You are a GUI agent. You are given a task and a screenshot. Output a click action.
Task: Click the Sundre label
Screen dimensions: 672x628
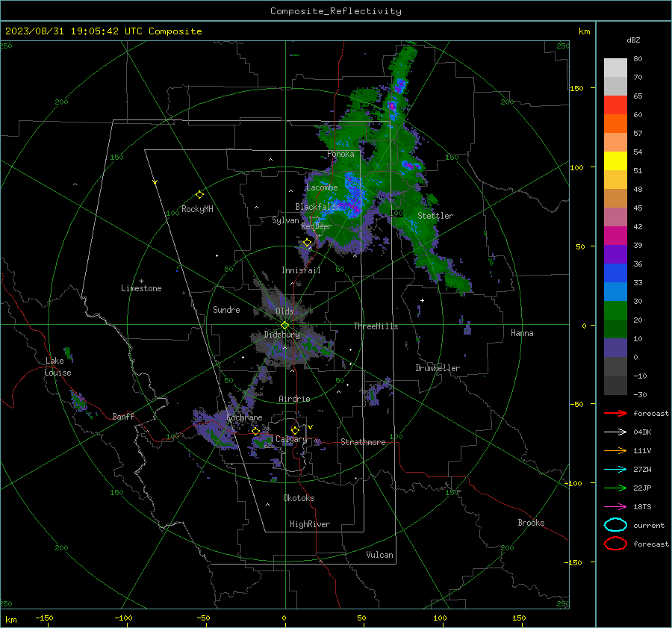point(226,309)
